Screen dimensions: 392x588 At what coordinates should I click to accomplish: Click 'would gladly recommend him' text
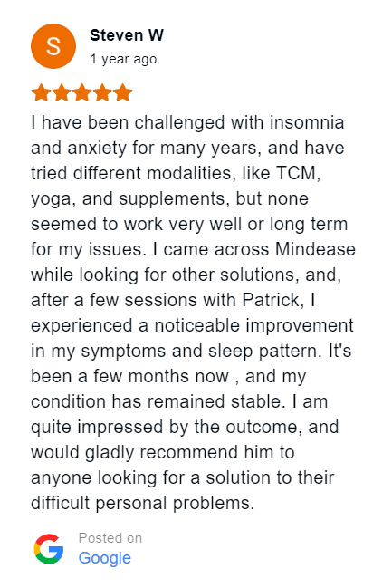click(x=134, y=453)
